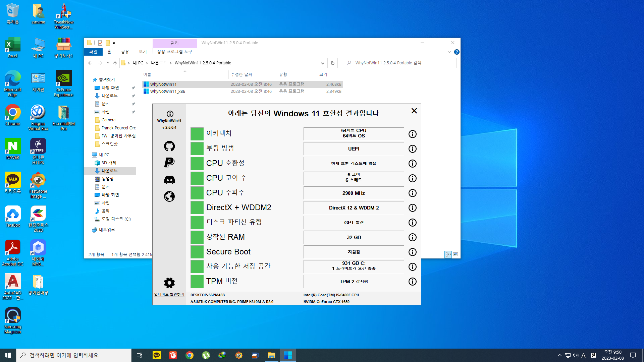Image resolution: width=644 pixels, height=362 pixels.
Task: Show info for DirectX + WDDM2 row
Action: tap(413, 208)
